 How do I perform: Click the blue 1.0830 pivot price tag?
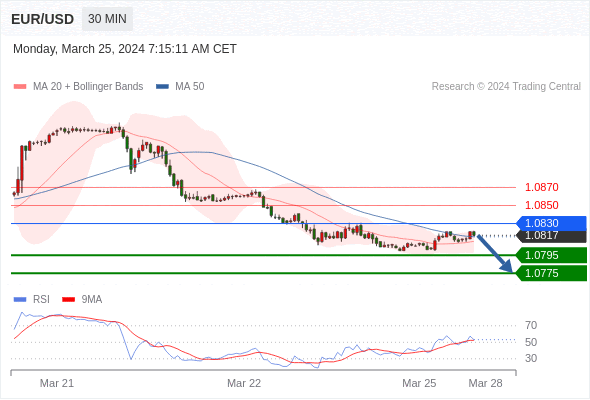[552, 224]
